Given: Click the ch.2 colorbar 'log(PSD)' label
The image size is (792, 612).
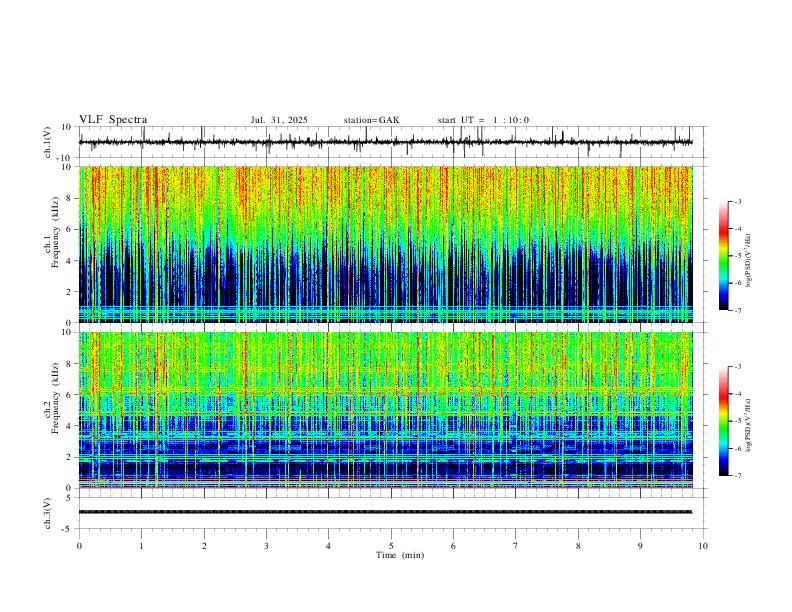Looking at the screenshot, I should [x=748, y=426].
